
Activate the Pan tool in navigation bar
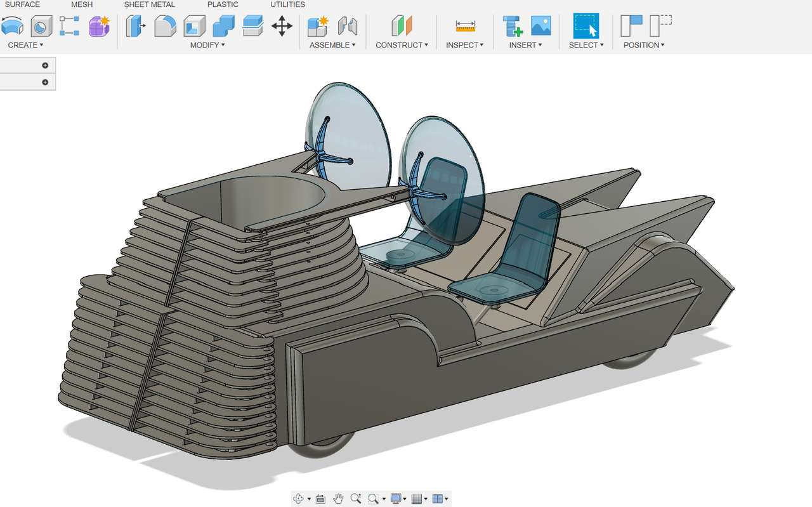[338, 498]
